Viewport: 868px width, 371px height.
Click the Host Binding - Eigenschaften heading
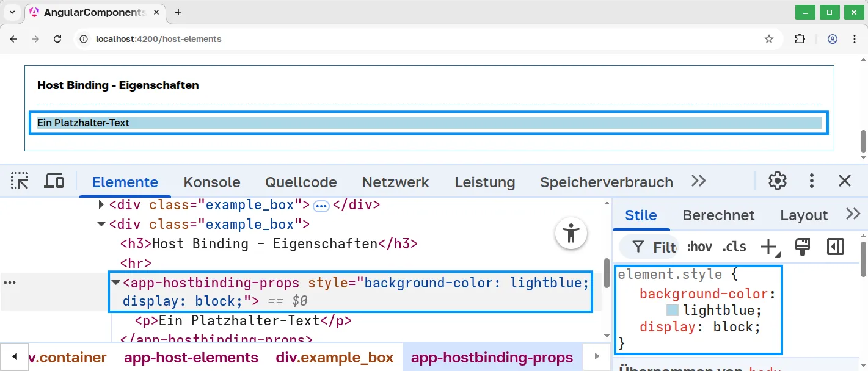118,85
